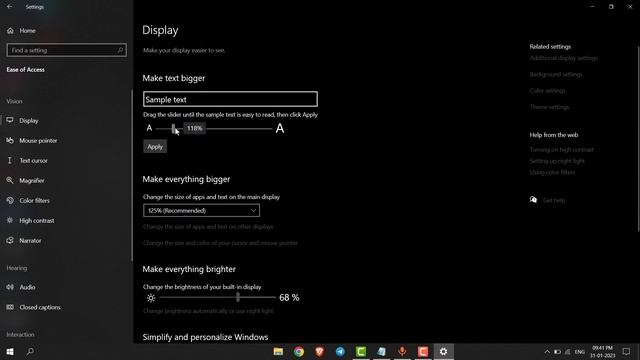Apply the new text size

155,147
